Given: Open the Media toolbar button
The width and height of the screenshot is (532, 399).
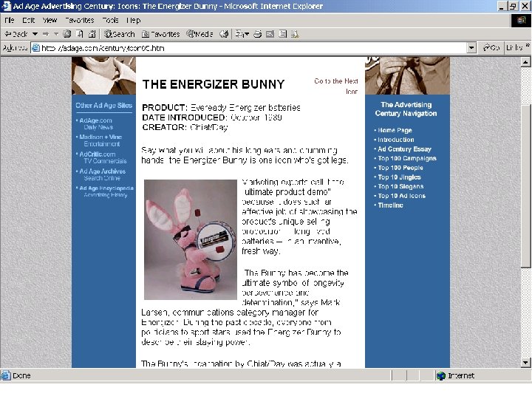Looking at the screenshot, I should (x=199, y=34).
